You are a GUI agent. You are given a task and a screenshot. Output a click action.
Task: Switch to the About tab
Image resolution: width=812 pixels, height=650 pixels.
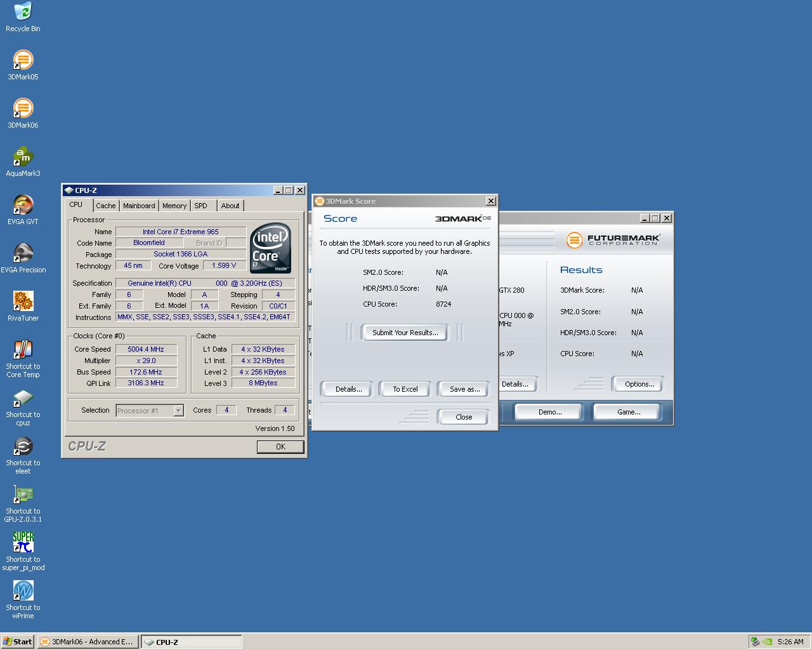pyautogui.click(x=230, y=206)
